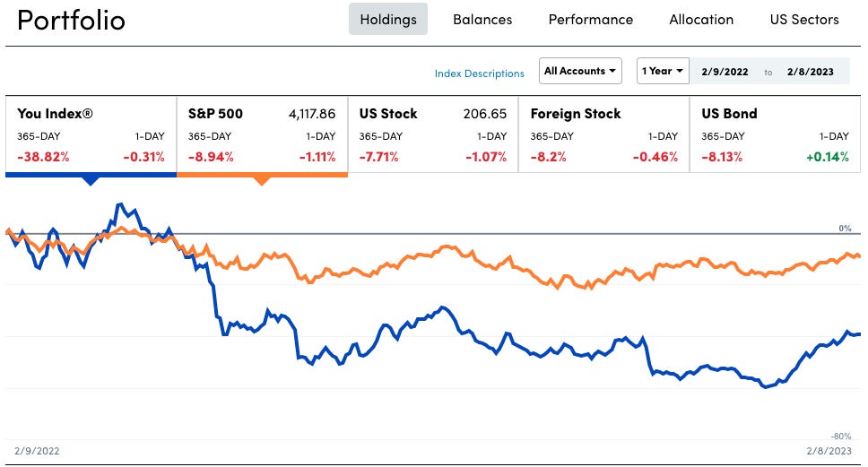Click the Portfolio page heading

72,20
